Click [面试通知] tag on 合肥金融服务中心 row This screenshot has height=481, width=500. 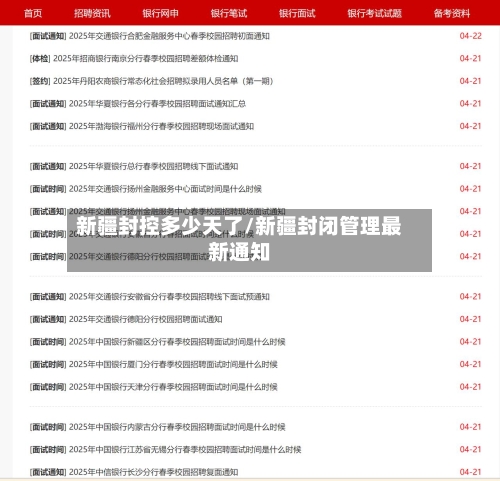point(48,36)
